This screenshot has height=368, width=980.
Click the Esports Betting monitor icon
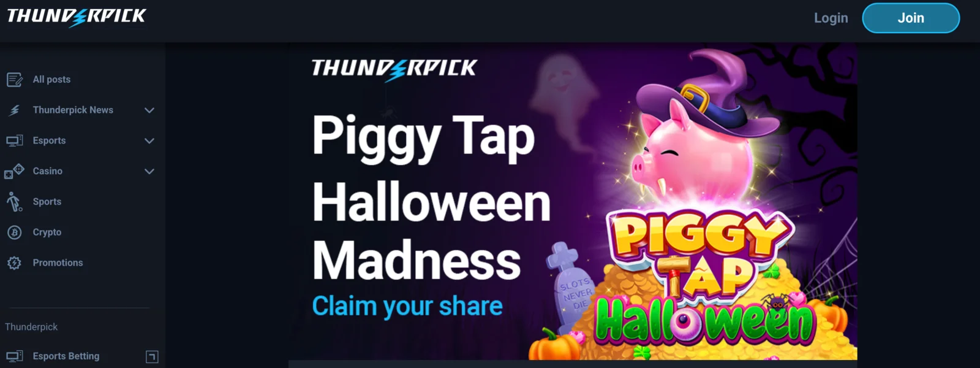tap(15, 356)
